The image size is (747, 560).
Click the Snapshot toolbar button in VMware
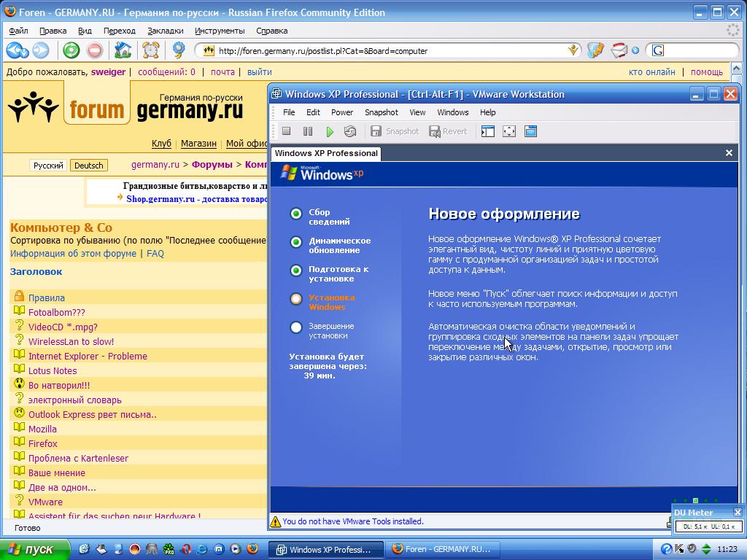[395, 131]
